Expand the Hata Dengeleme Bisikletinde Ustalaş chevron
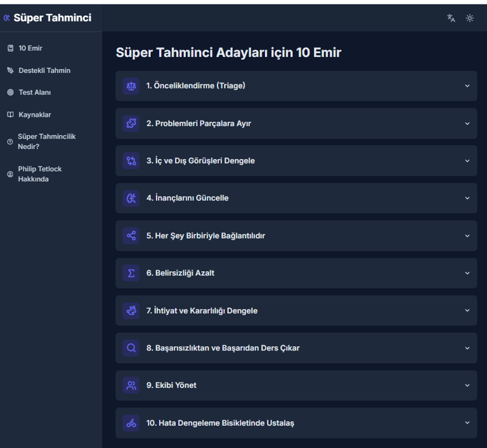The image size is (487, 448). 467,423
